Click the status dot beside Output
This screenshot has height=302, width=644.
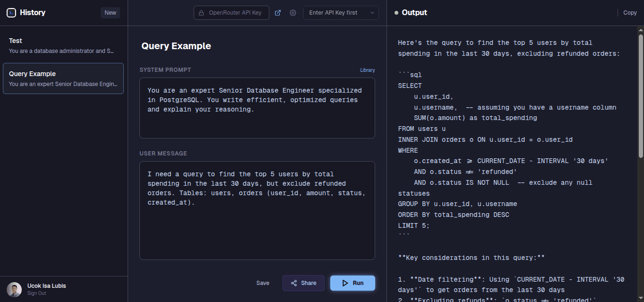[396, 13]
